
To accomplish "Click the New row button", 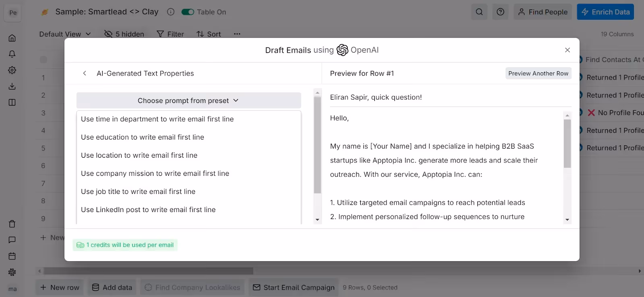I will pyautogui.click(x=60, y=287).
